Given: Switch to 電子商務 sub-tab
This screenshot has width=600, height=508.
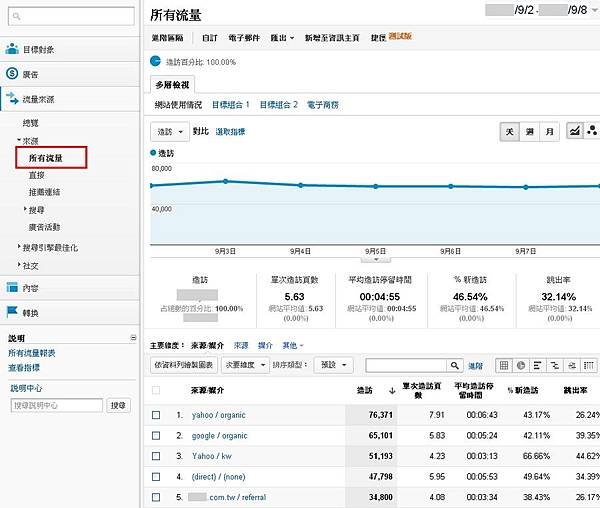Looking at the screenshot, I should [323, 105].
